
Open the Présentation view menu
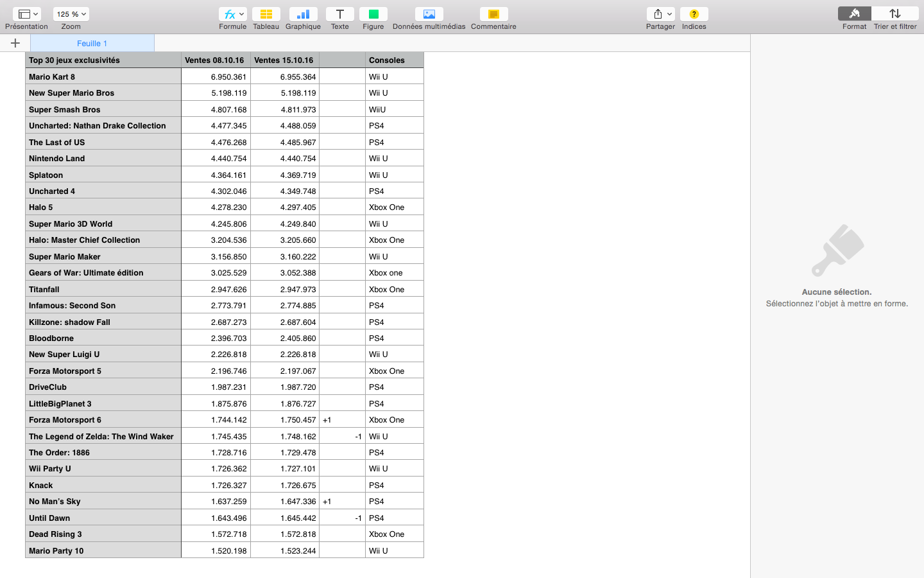26,14
